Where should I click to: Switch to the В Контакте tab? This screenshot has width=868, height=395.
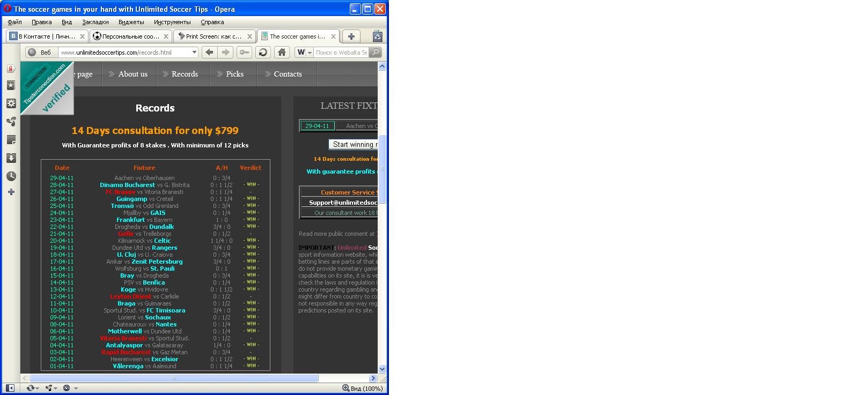[x=47, y=36]
